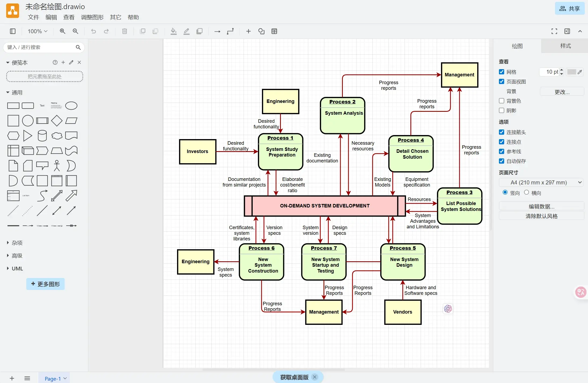Click the redo arrow icon
This screenshot has height=383, width=588.
coord(106,31)
